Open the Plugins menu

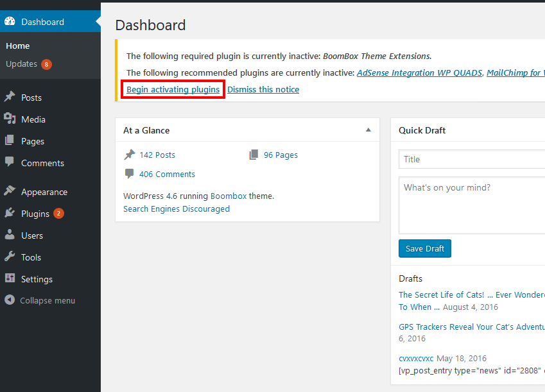click(x=35, y=214)
